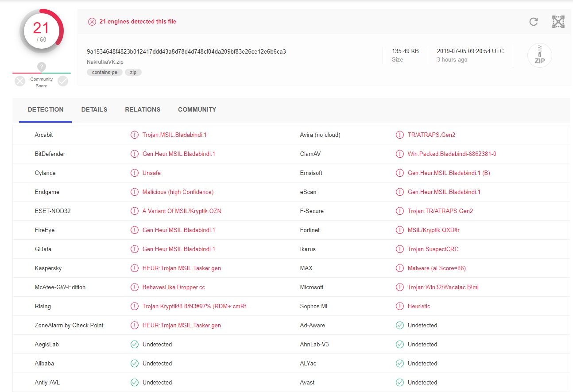Click the eScan engine name
The height and width of the screenshot is (392, 573).
308,192
